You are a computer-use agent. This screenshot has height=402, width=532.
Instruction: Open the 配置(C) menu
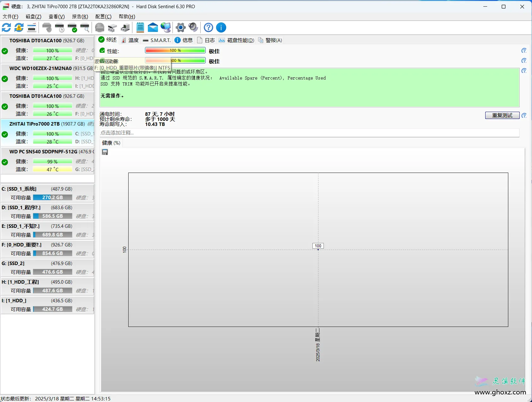[103, 16]
